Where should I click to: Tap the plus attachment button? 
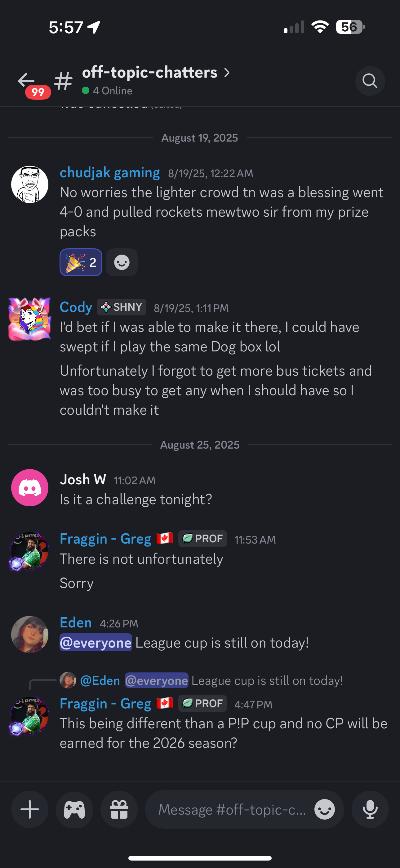[x=30, y=809]
